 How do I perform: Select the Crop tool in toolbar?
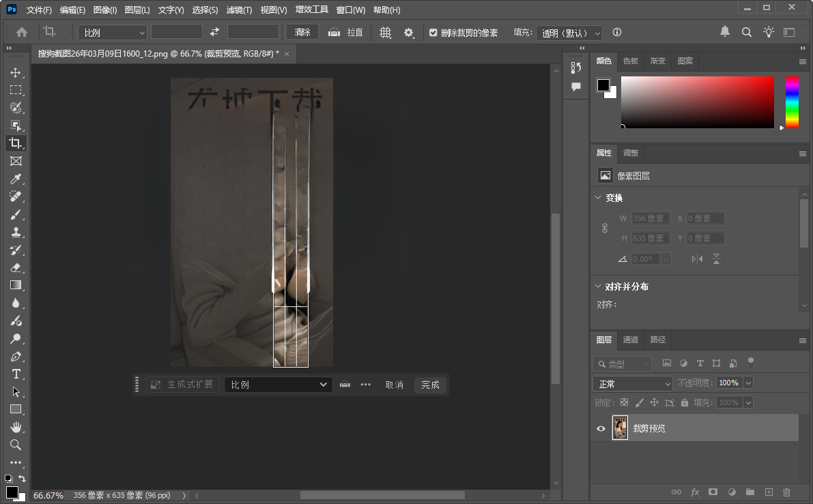click(x=16, y=143)
